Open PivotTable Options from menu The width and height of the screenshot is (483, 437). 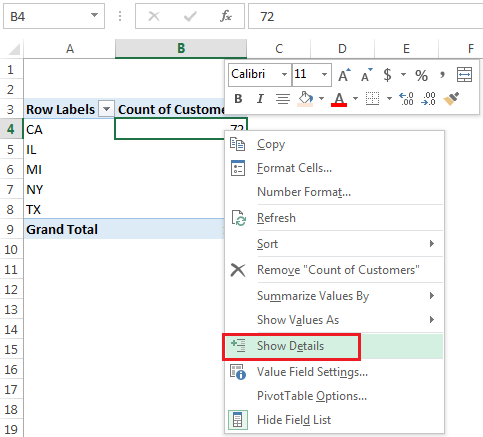(334, 396)
